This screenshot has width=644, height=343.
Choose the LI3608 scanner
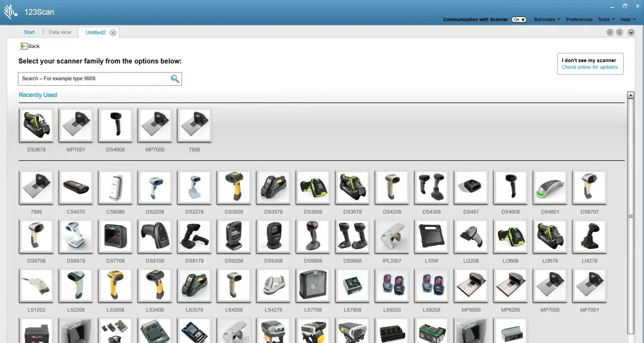(510, 237)
